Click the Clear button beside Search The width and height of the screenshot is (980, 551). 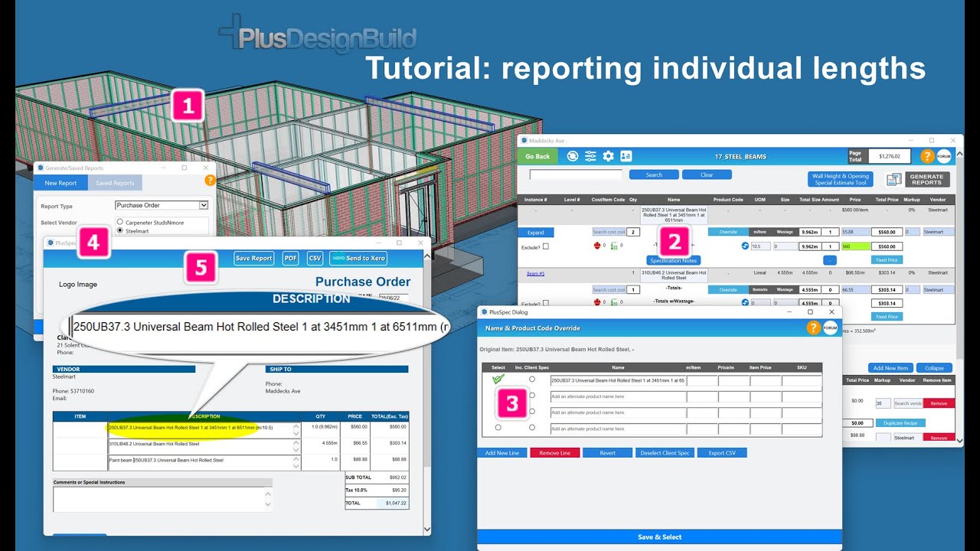click(707, 174)
